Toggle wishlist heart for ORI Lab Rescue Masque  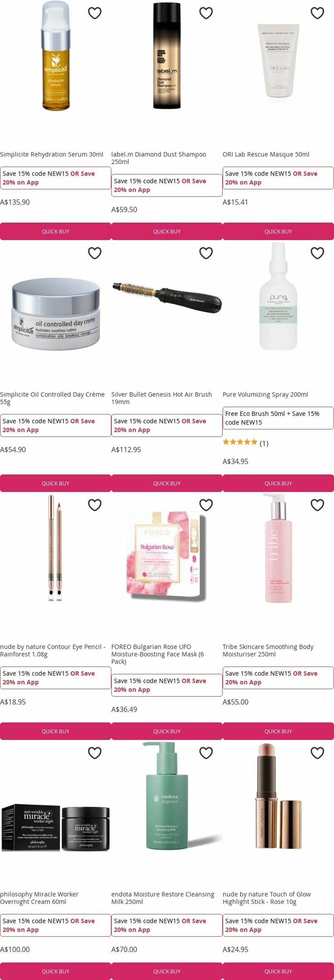pyautogui.click(x=317, y=13)
